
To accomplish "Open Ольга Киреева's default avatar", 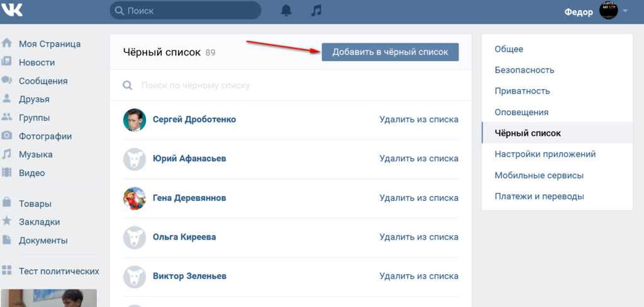I will [x=135, y=237].
